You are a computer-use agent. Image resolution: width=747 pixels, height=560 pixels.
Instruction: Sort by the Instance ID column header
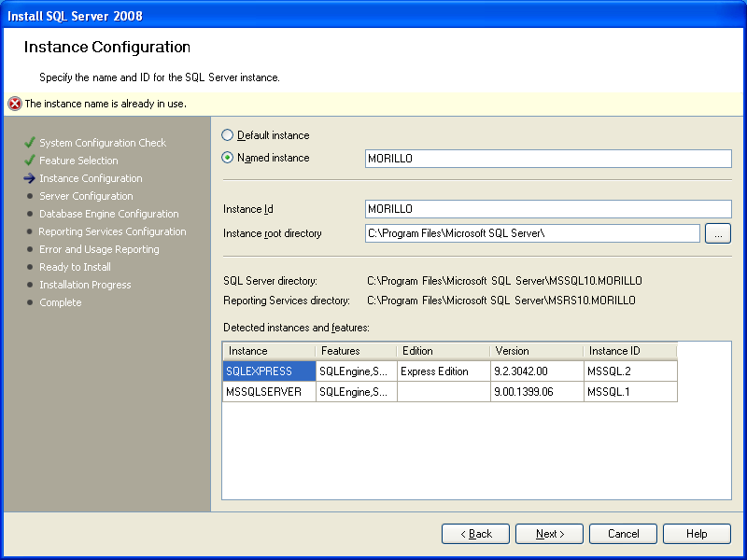click(x=630, y=351)
